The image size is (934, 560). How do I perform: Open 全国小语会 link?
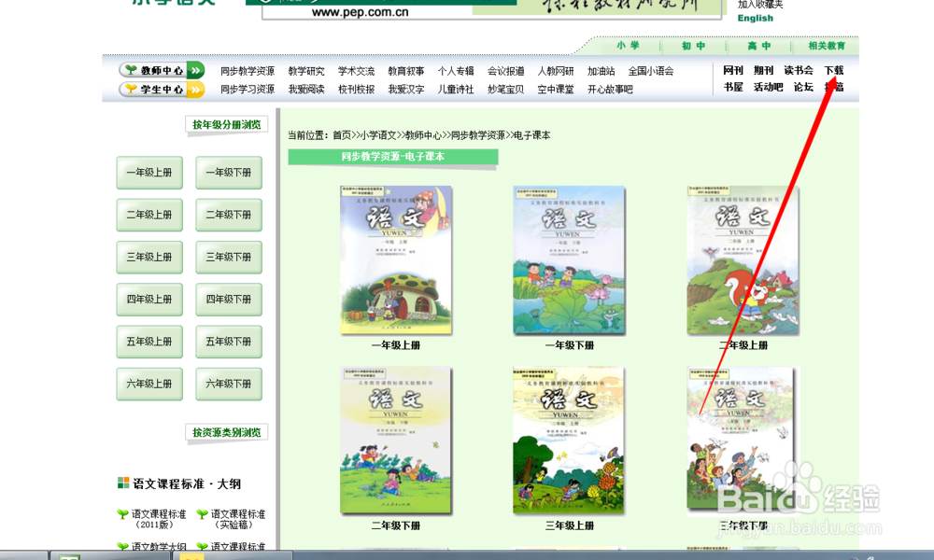coord(650,71)
